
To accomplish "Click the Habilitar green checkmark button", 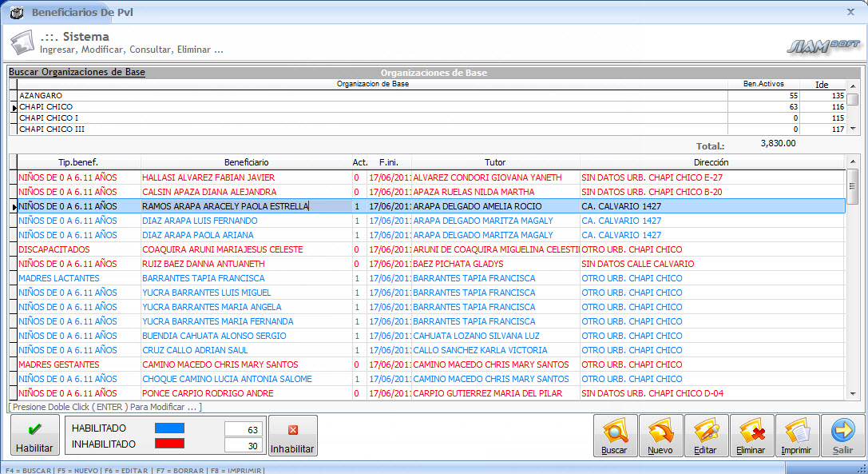I will (x=34, y=436).
